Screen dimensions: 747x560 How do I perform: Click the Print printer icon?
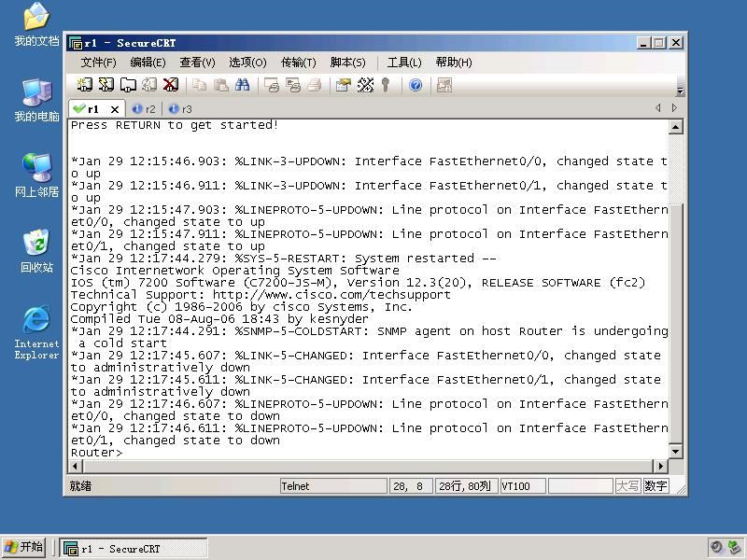pyautogui.click(x=314, y=85)
